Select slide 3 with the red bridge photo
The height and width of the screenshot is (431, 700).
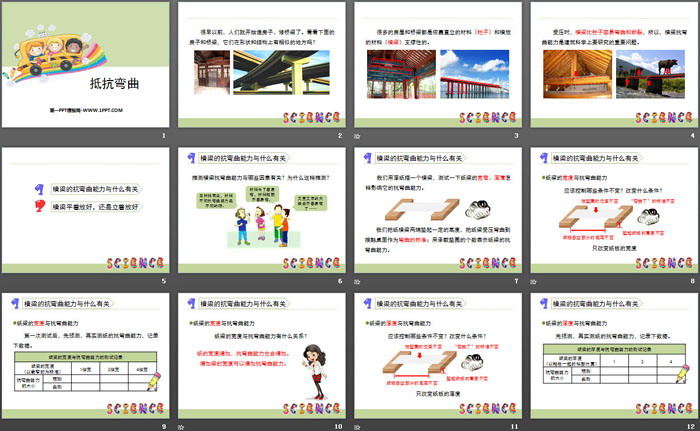pyautogui.click(x=438, y=65)
